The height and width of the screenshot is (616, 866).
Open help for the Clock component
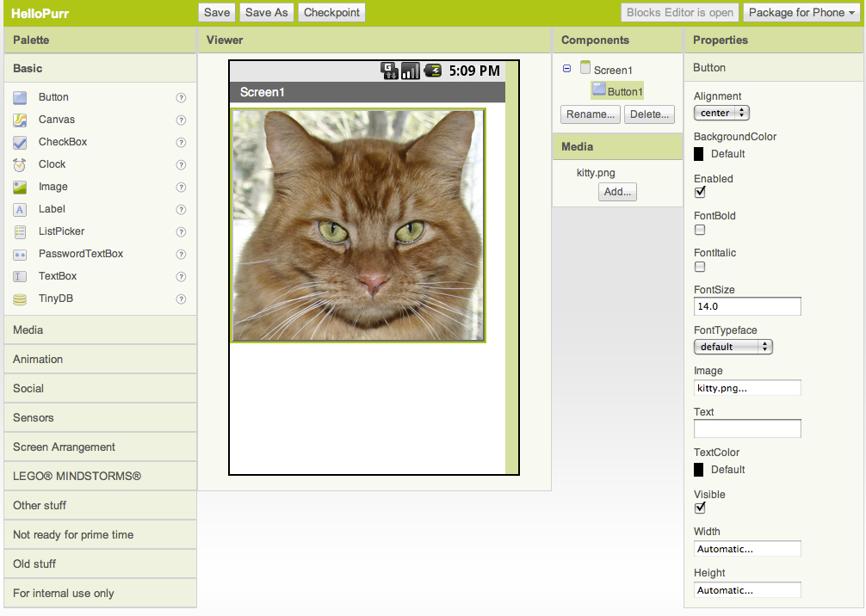181,164
